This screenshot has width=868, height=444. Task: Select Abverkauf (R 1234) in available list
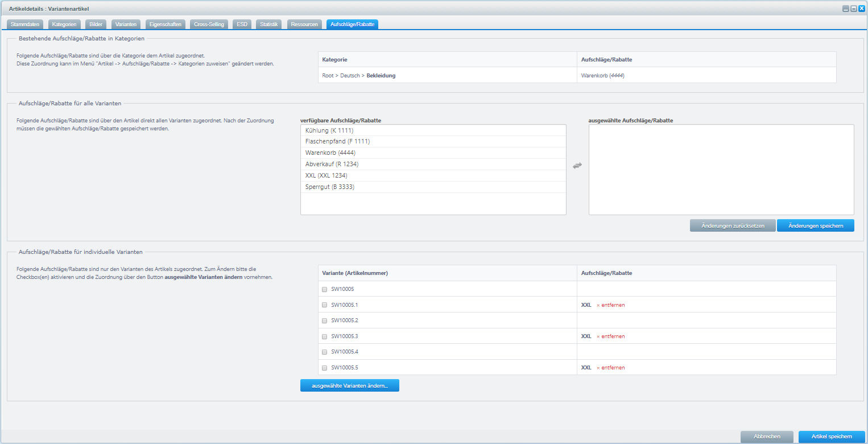click(433, 164)
